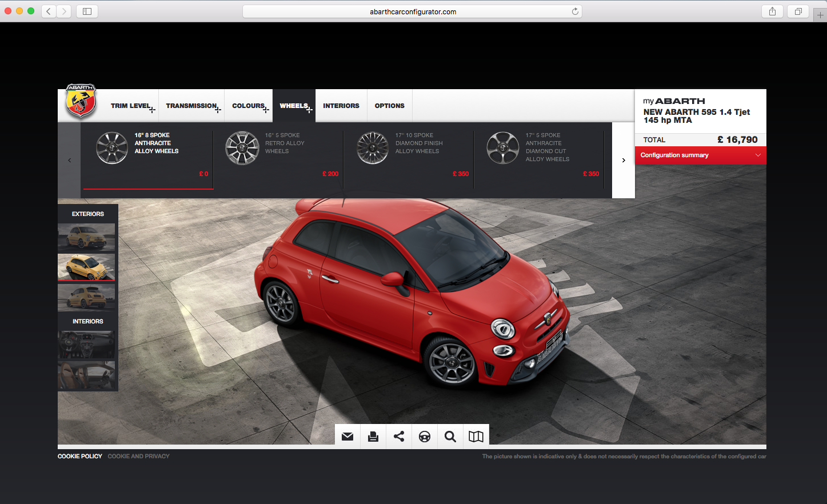
Task: Open a new tab with plus button
Action: pyautogui.click(x=820, y=15)
